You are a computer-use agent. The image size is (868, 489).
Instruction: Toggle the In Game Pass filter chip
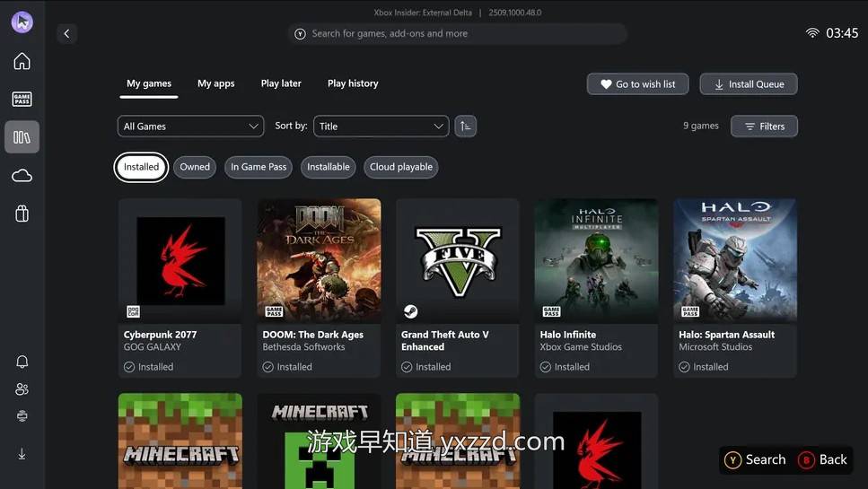click(x=259, y=167)
